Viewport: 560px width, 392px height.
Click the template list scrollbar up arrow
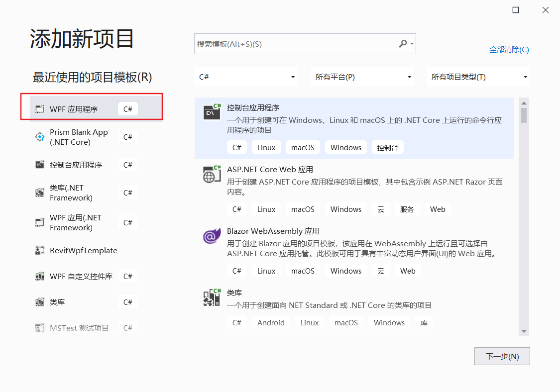524,103
